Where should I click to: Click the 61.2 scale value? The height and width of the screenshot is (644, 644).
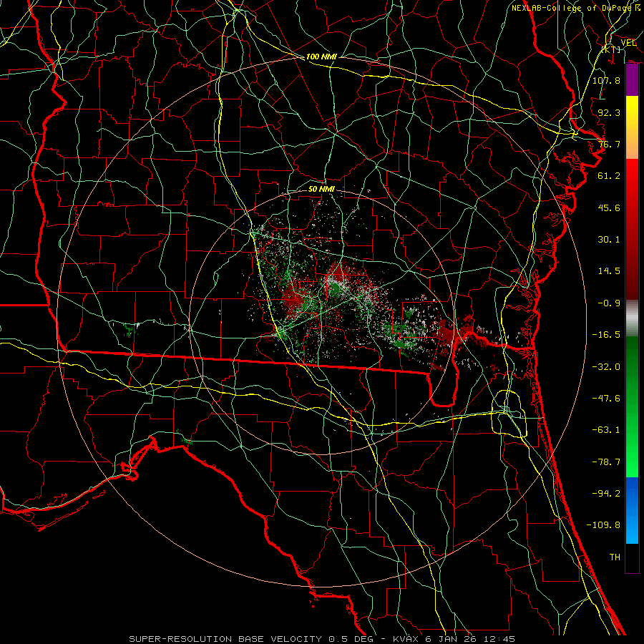coord(609,176)
